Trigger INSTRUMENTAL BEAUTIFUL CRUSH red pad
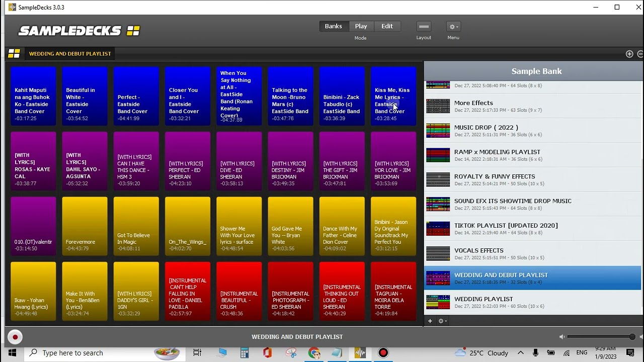The image size is (644, 362). [x=239, y=291]
